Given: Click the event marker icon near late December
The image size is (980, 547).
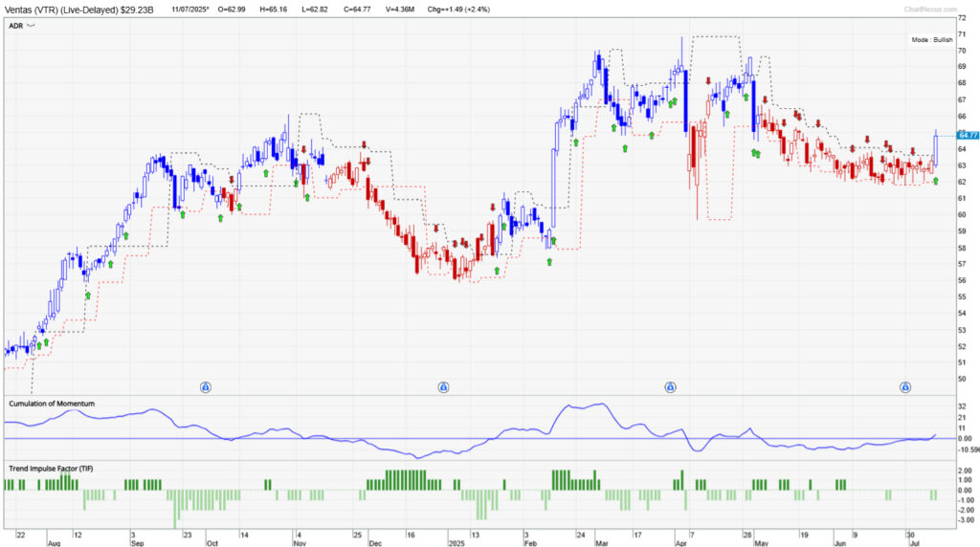Looking at the screenshot, I should (x=443, y=387).
